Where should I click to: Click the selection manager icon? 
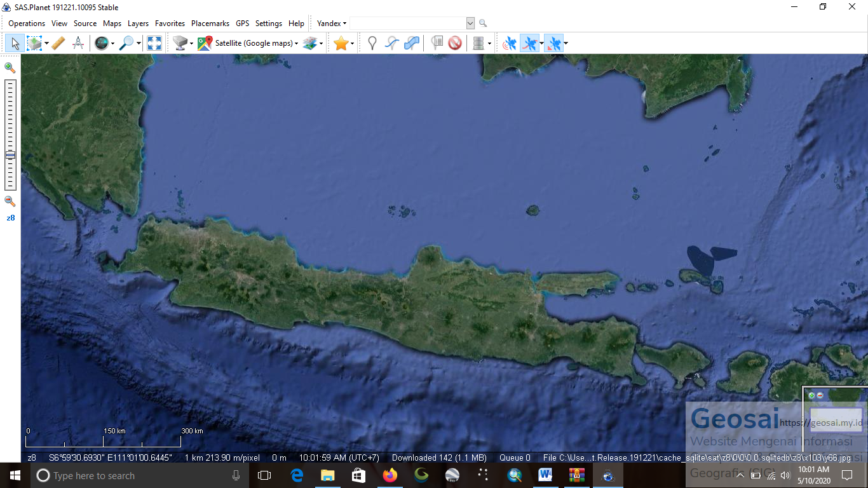[x=34, y=43]
